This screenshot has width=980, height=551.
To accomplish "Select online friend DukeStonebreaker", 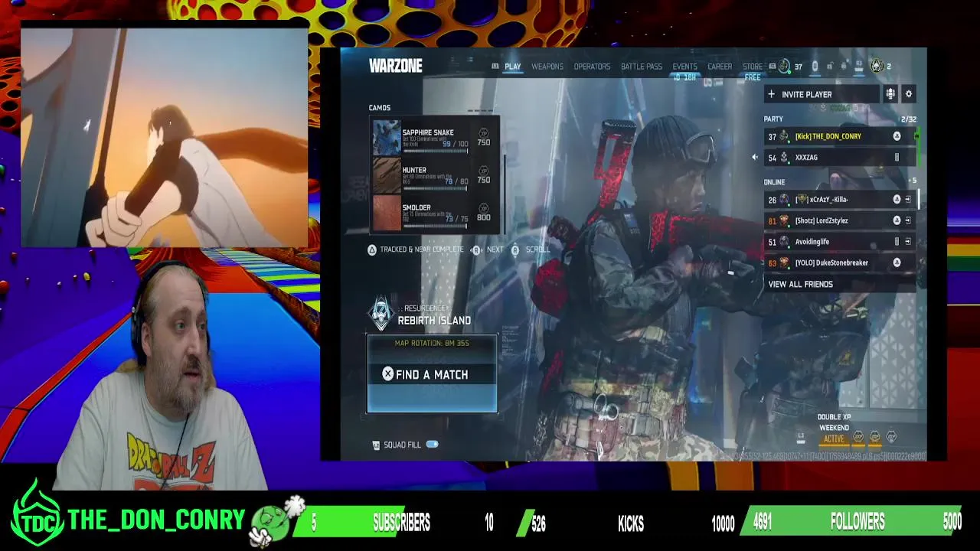I will [x=840, y=262].
